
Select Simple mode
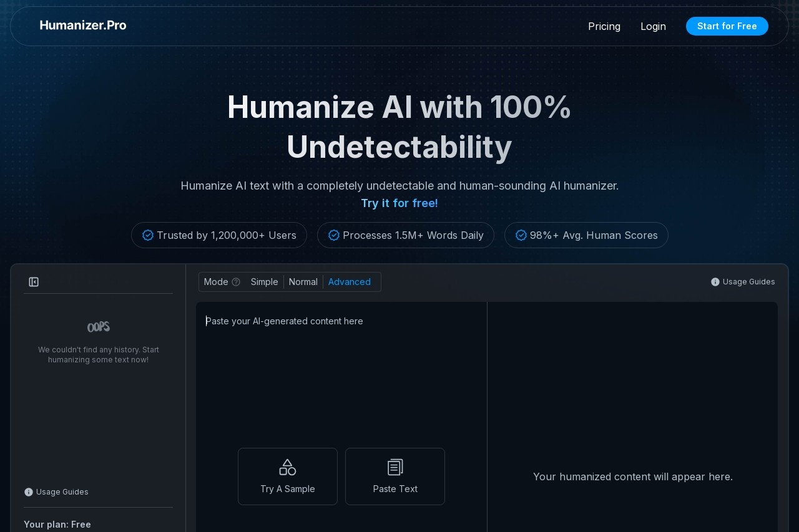pyautogui.click(x=265, y=282)
